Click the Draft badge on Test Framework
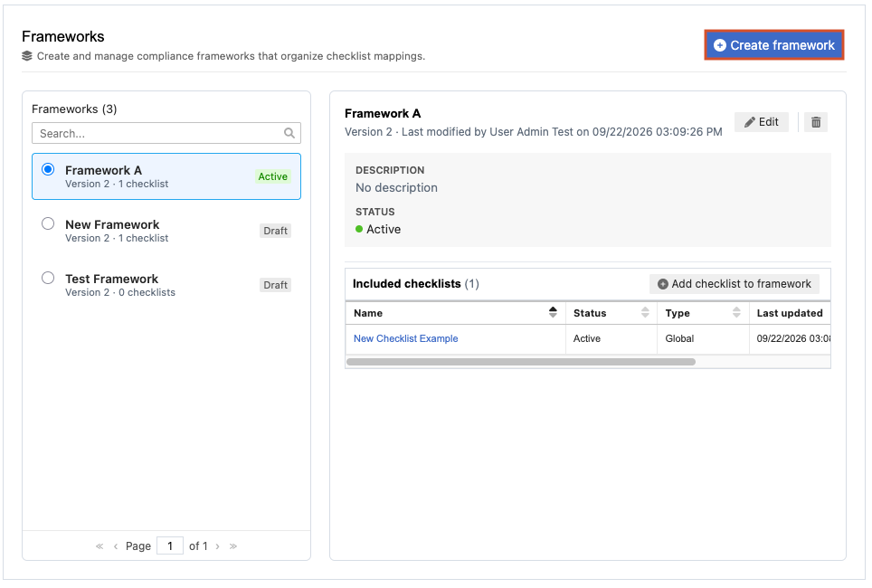This screenshot has height=588, width=872. pyautogui.click(x=275, y=285)
